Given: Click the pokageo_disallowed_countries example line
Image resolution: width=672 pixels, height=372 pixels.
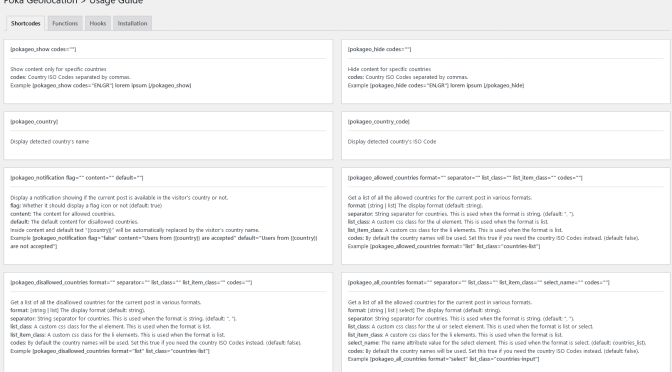Looking at the screenshot, I should tap(110, 351).
